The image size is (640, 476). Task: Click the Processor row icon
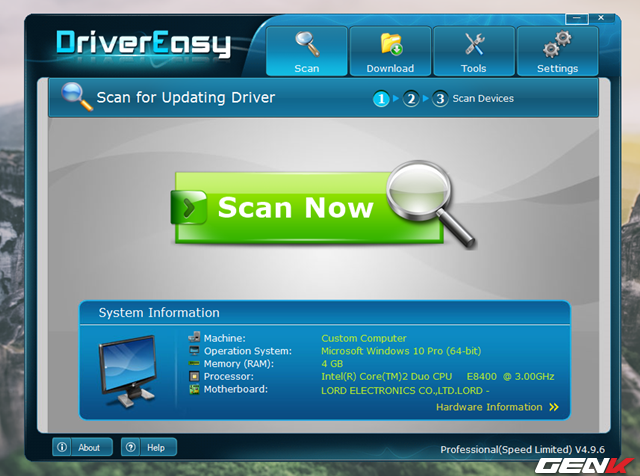(x=194, y=377)
